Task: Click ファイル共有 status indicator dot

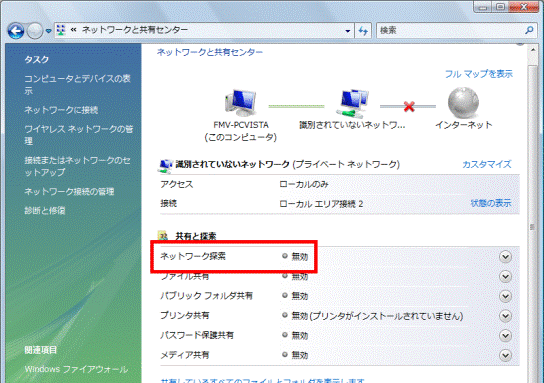Action: [285, 276]
